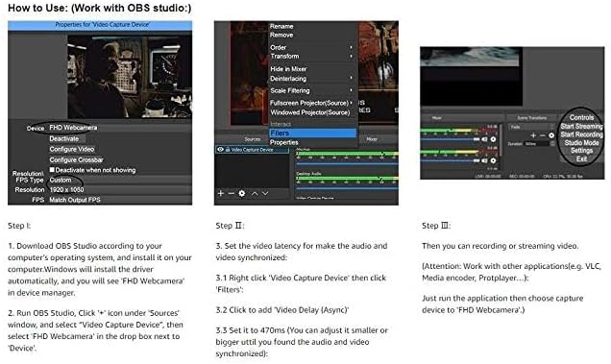Viewport: 611px width, 364px height.
Task: Click Start Recording in Controls
Action: coord(581,134)
